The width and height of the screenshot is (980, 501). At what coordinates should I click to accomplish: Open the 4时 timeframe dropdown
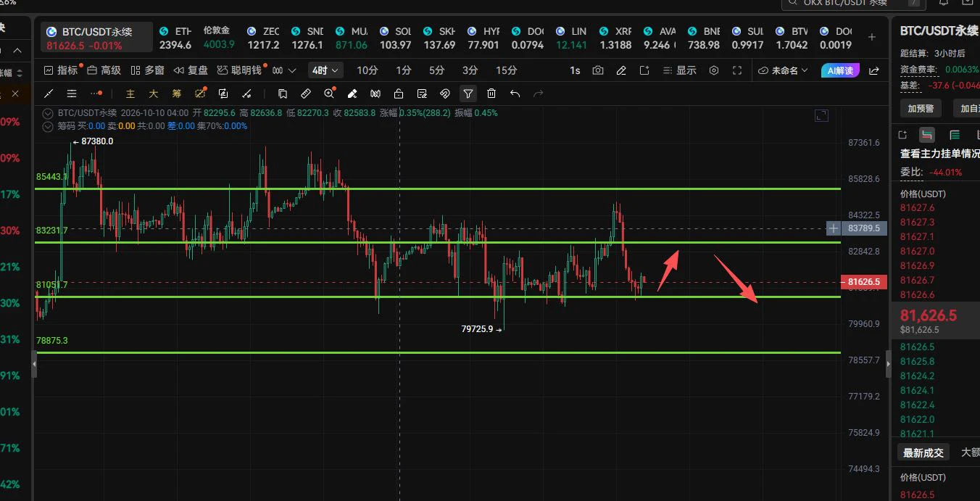(325, 70)
